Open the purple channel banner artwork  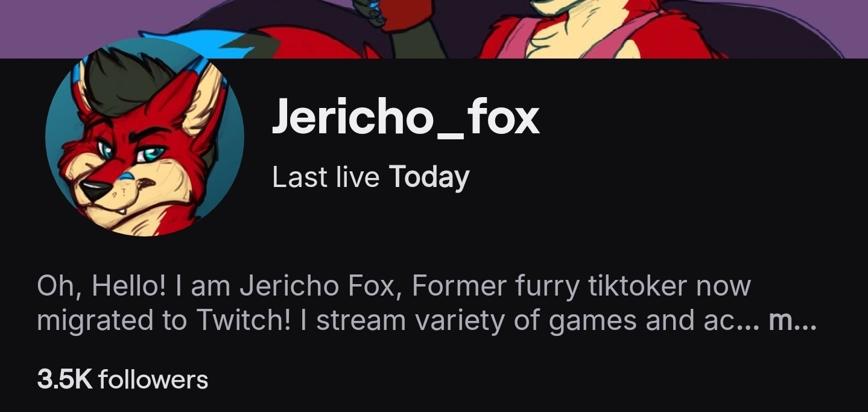tap(434, 29)
